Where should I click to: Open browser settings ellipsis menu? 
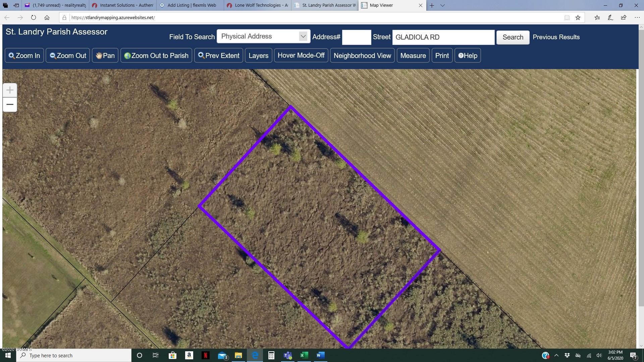click(637, 17)
